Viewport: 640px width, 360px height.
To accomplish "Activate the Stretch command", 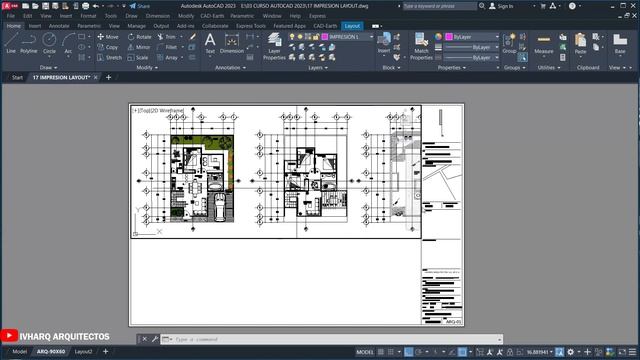I will point(109,58).
